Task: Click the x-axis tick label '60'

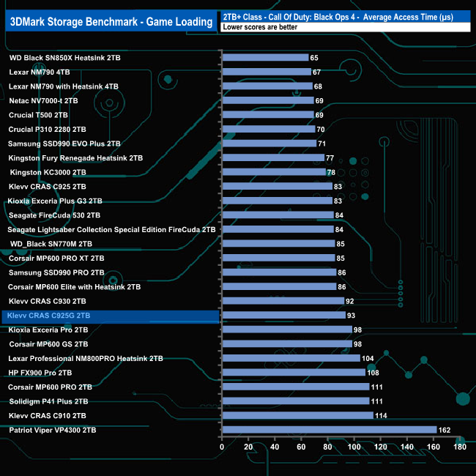Action: pos(301,447)
